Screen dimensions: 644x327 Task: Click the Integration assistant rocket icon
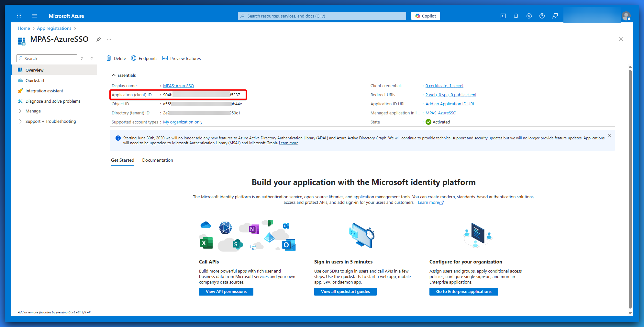20,91
